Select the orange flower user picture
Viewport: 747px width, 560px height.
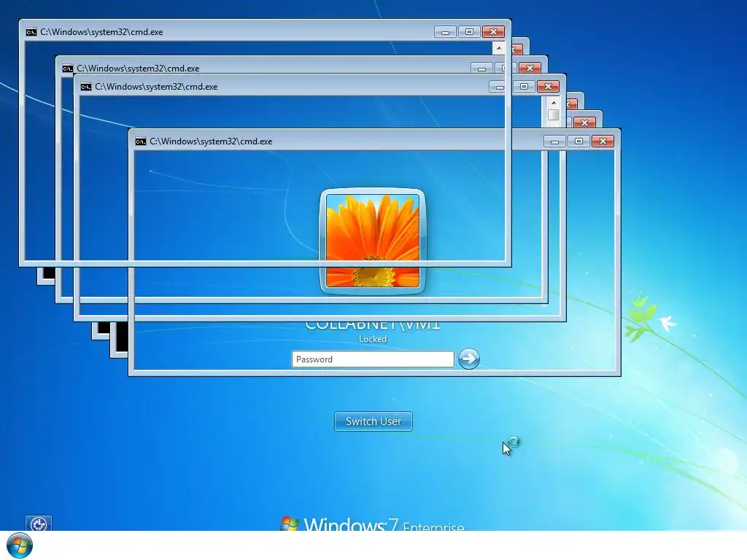tap(373, 241)
